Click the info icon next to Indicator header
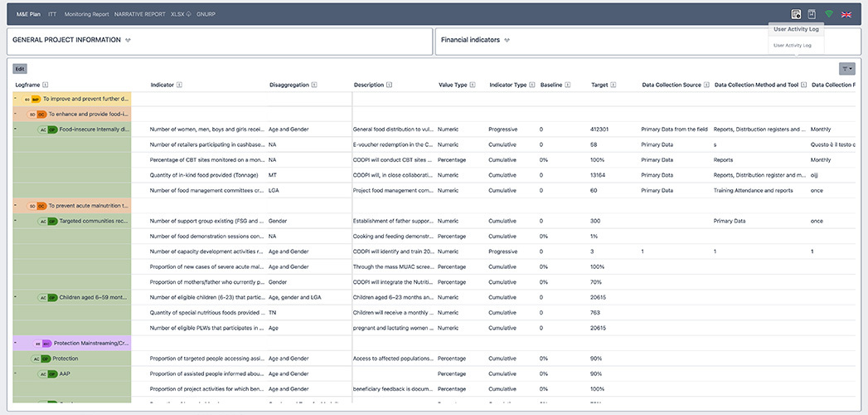This screenshot has height=415, width=868. tap(179, 85)
